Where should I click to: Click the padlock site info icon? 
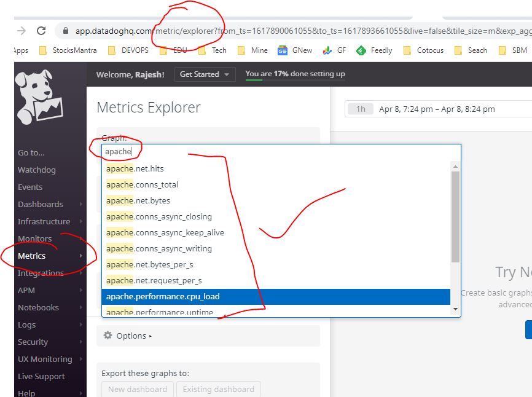(x=65, y=31)
